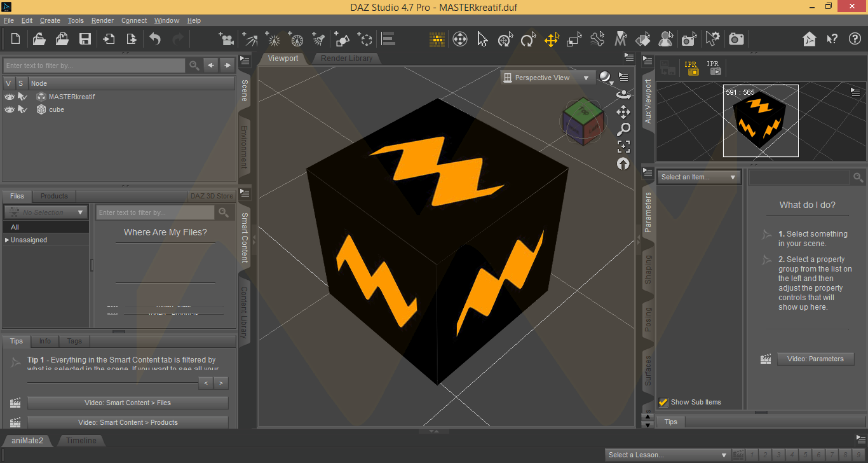Image resolution: width=868 pixels, height=463 pixels.
Task: Toggle selectability of cube node
Action: point(22,109)
